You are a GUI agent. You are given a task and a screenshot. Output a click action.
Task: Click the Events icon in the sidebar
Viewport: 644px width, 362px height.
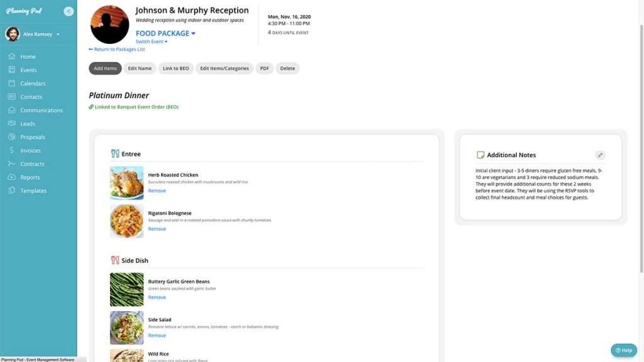[11, 70]
